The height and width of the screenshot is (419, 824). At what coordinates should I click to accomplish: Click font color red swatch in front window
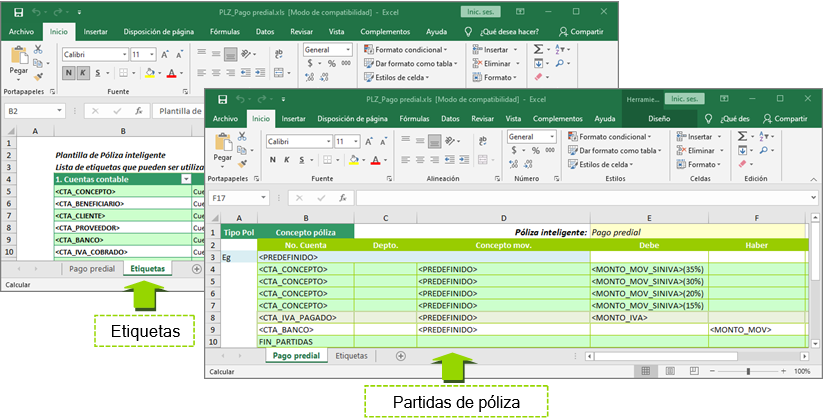(x=375, y=160)
